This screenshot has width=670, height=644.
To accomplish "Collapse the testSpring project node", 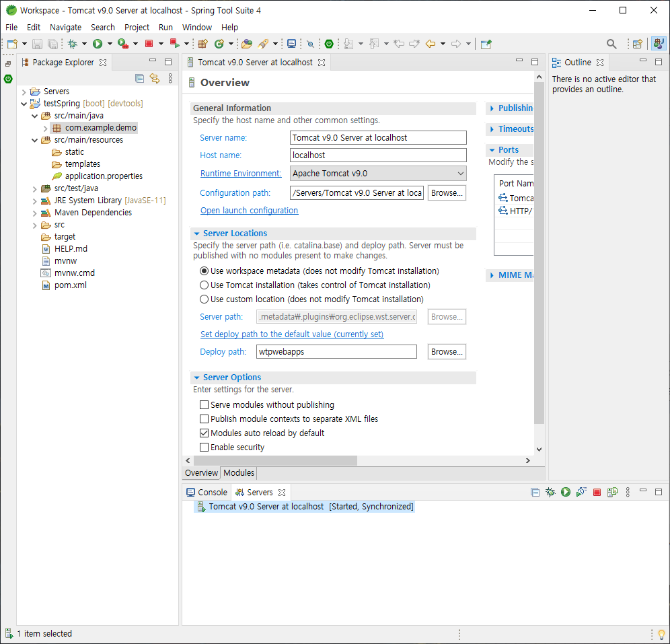I will (24, 104).
